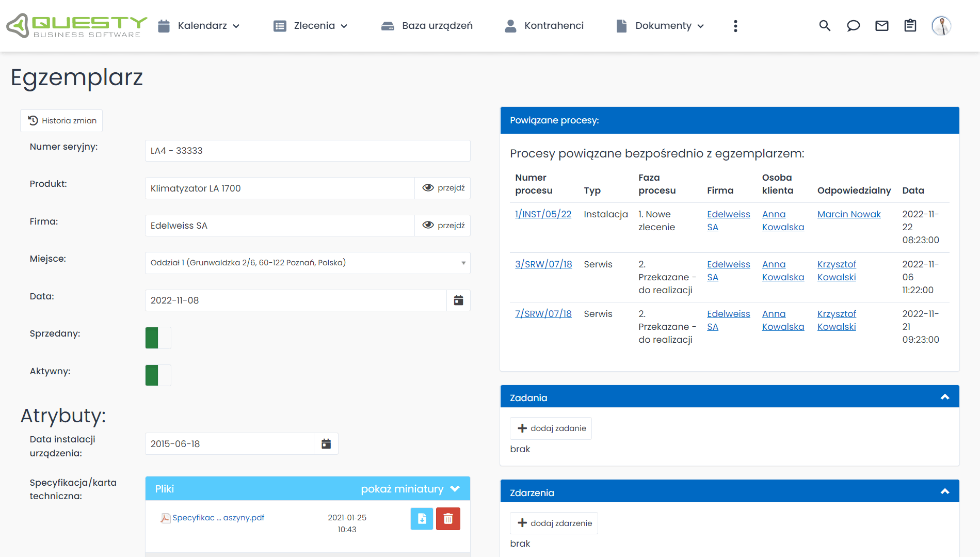Open process 7/SRW/07/18

pos(543,314)
